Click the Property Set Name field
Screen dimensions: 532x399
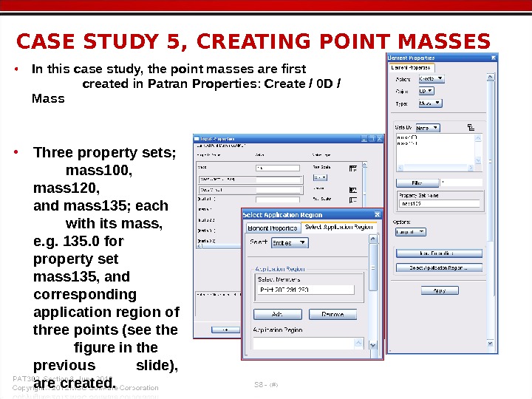(440, 204)
